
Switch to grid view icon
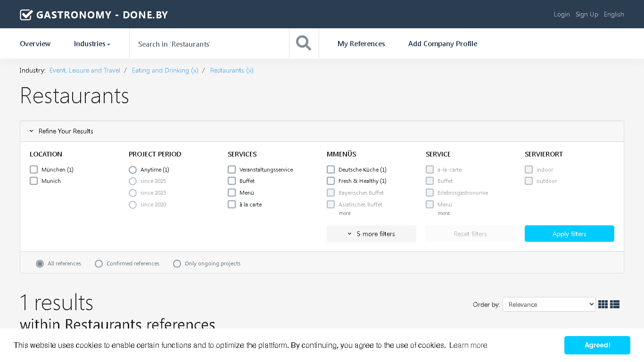[x=603, y=304]
